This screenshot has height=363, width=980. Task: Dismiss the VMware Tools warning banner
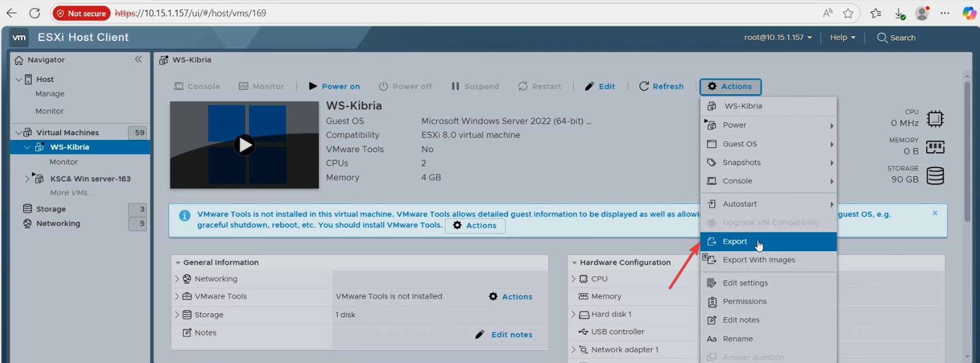(x=935, y=213)
